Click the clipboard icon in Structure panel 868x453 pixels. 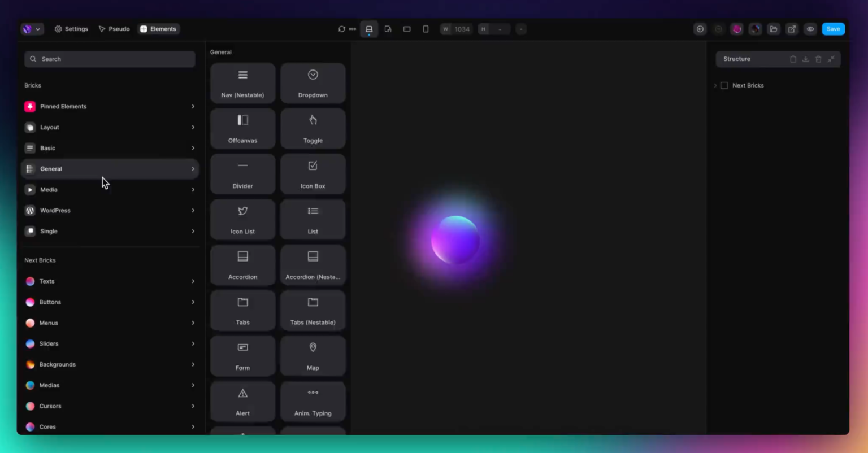793,59
